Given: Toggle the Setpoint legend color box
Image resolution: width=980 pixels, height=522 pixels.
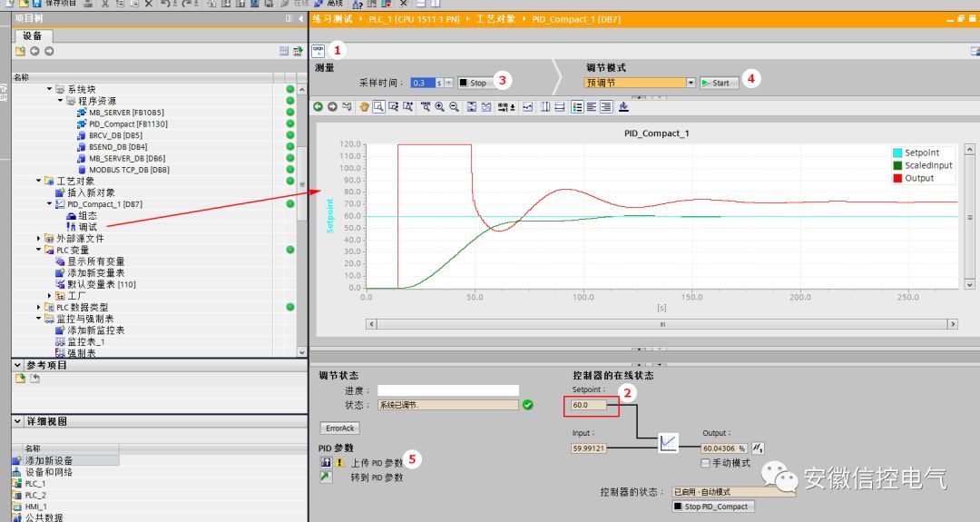Looking at the screenshot, I should tap(897, 153).
